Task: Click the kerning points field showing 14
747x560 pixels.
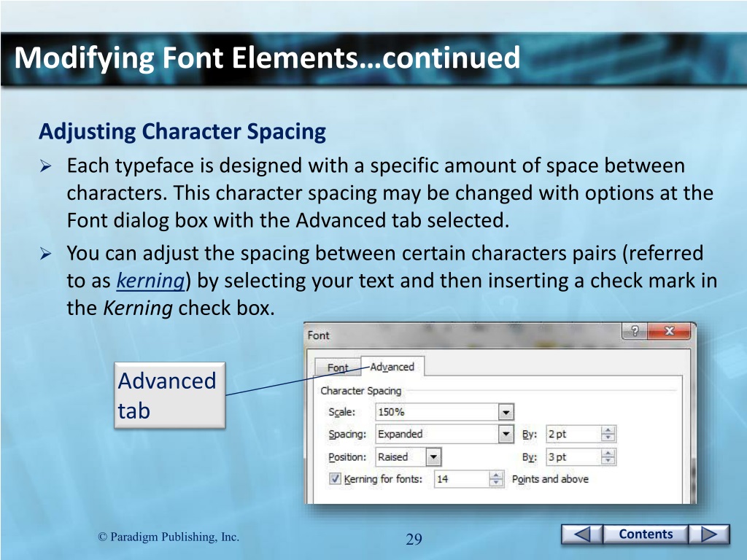Action: click(x=461, y=479)
